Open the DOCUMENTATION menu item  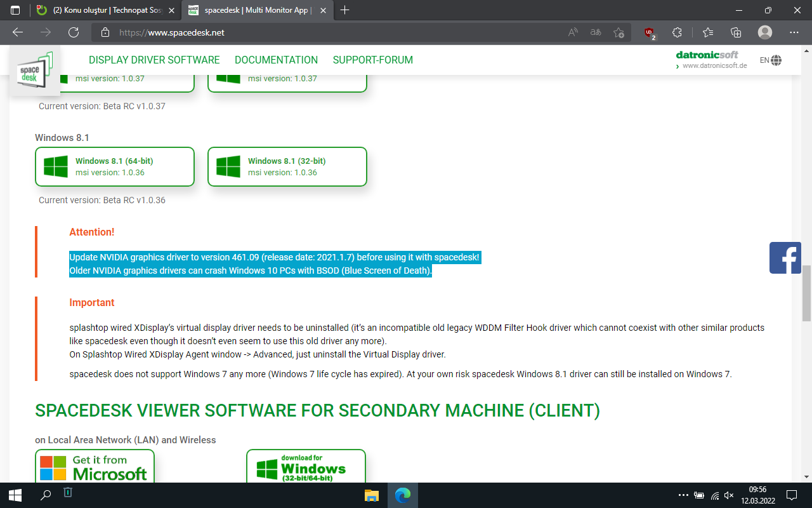(x=277, y=60)
